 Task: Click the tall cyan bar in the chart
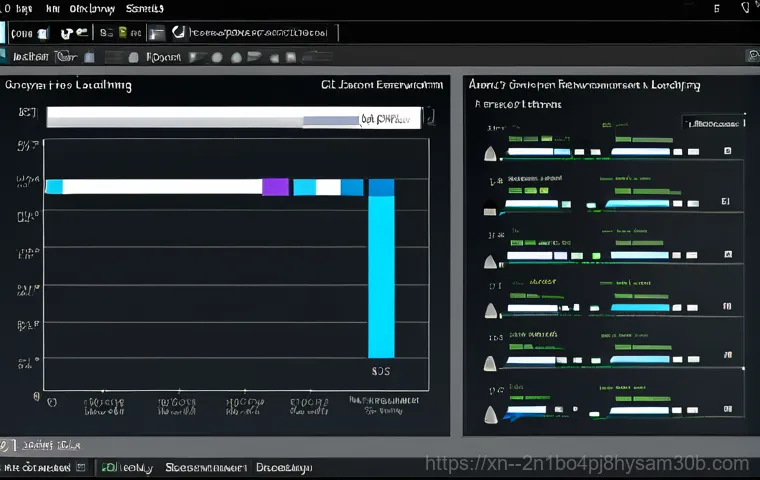pyautogui.click(x=381, y=275)
